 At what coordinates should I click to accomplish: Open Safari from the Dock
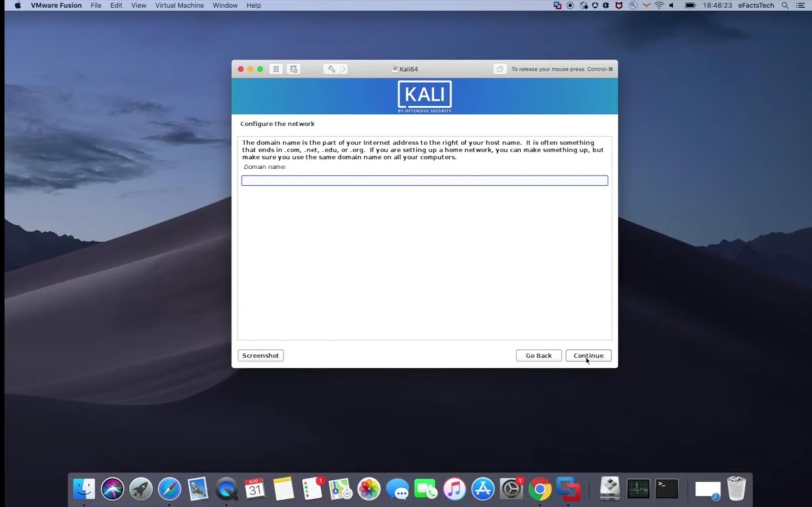(x=169, y=489)
